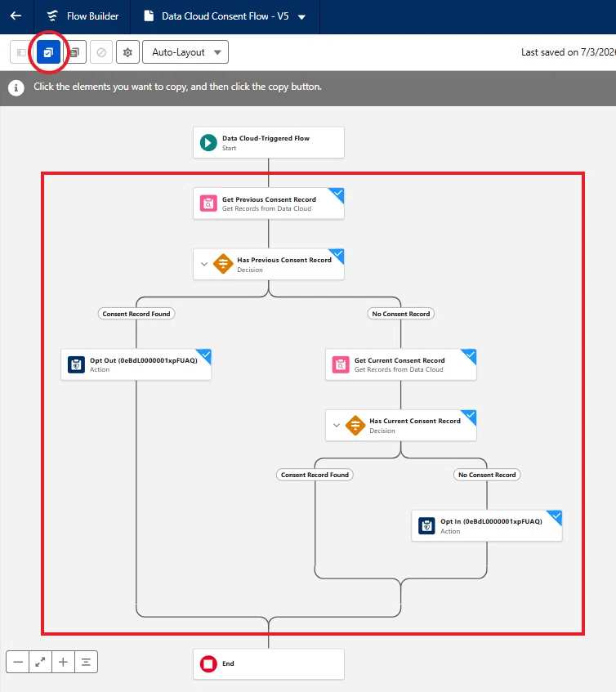The image size is (616, 692).
Task: Collapse the Has Previous Consent Record branches
Action: [x=204, y=264]
